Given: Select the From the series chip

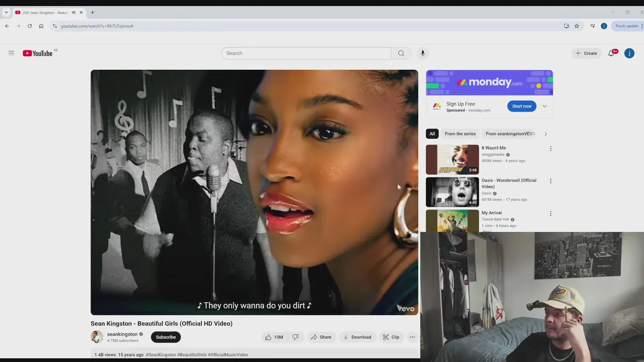Looking at the screenshot, I should pos(460,134).
